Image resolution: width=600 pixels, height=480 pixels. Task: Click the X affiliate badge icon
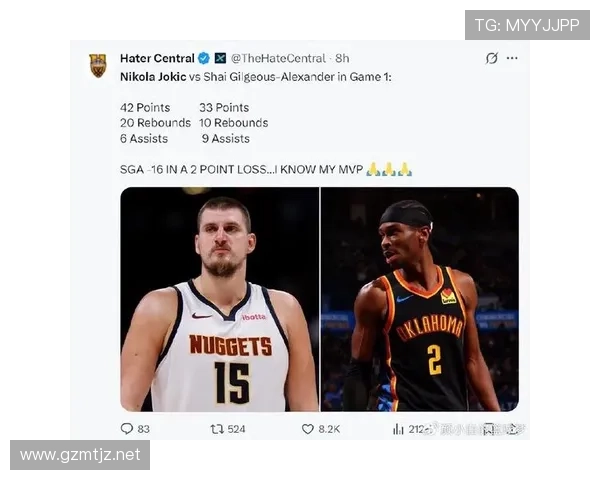[220, 58]
